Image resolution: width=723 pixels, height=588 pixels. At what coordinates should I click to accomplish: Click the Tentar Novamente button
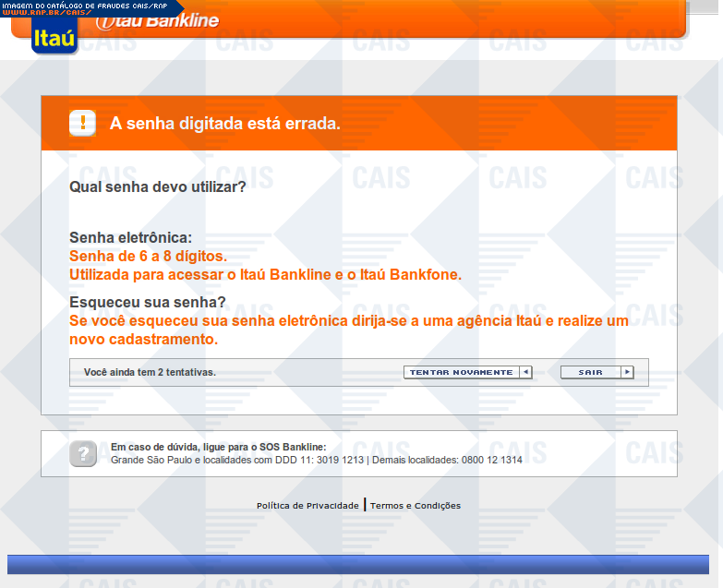tap(467, 372)
